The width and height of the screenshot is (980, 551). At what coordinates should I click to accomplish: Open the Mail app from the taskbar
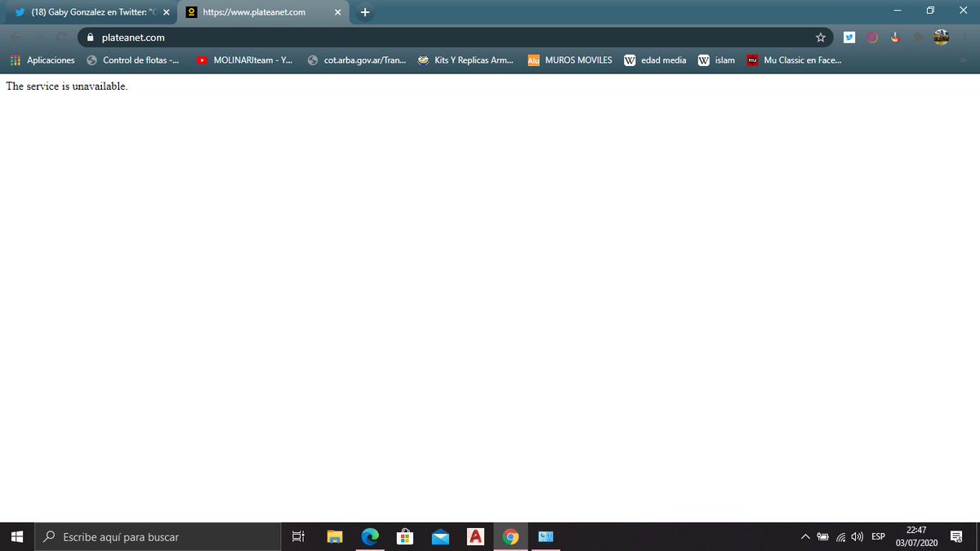point(440,536)
